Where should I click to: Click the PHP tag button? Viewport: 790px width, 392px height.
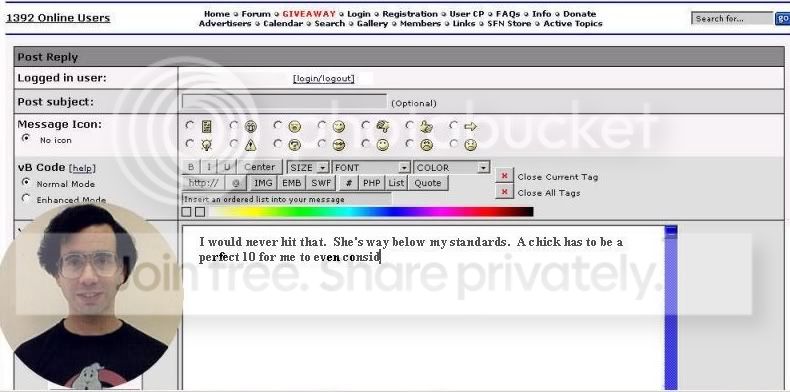372,183
